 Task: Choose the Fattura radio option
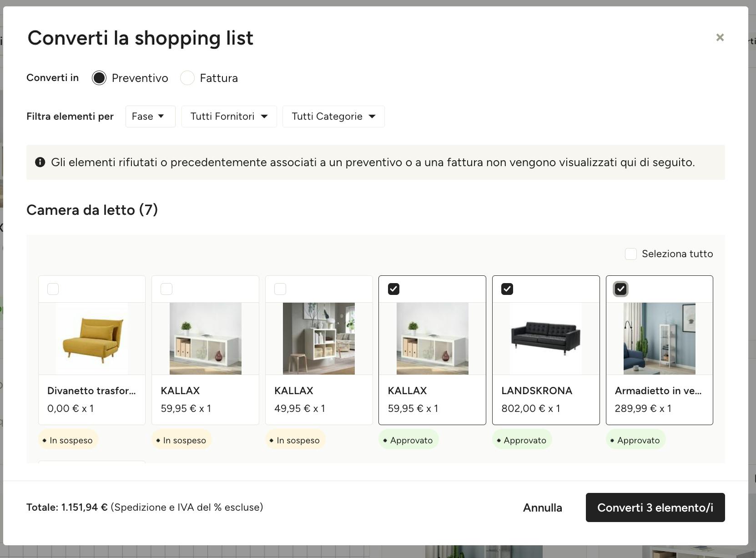tap(187, 78)
